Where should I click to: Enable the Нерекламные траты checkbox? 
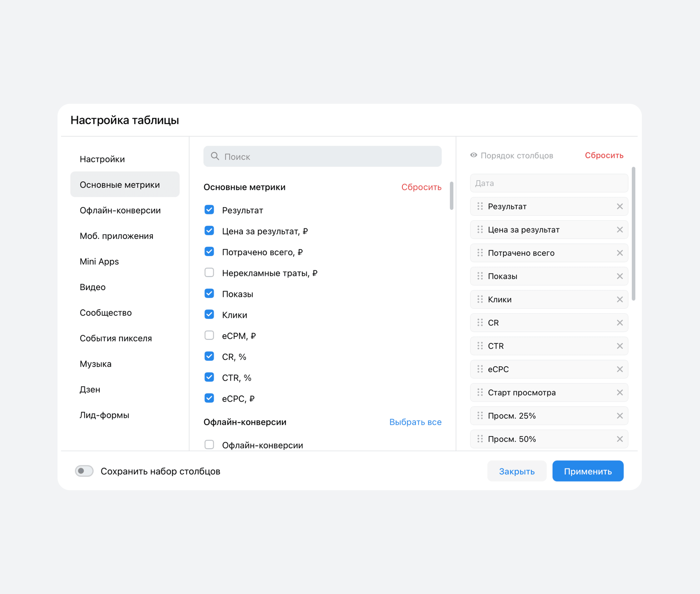[209, 272]
